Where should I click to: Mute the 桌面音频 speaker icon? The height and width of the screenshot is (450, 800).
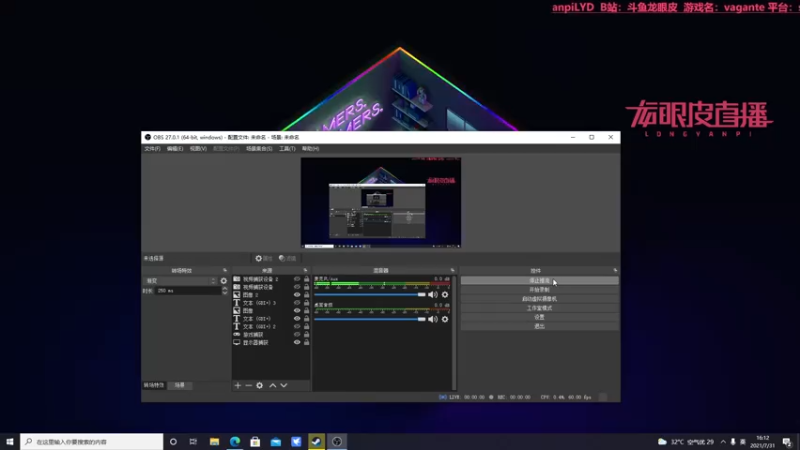(433, 319)
